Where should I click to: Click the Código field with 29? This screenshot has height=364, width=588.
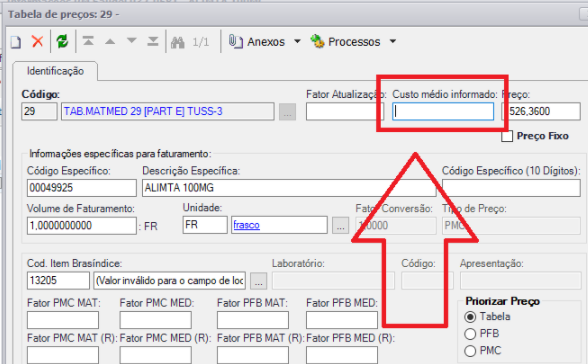[39, 111]
